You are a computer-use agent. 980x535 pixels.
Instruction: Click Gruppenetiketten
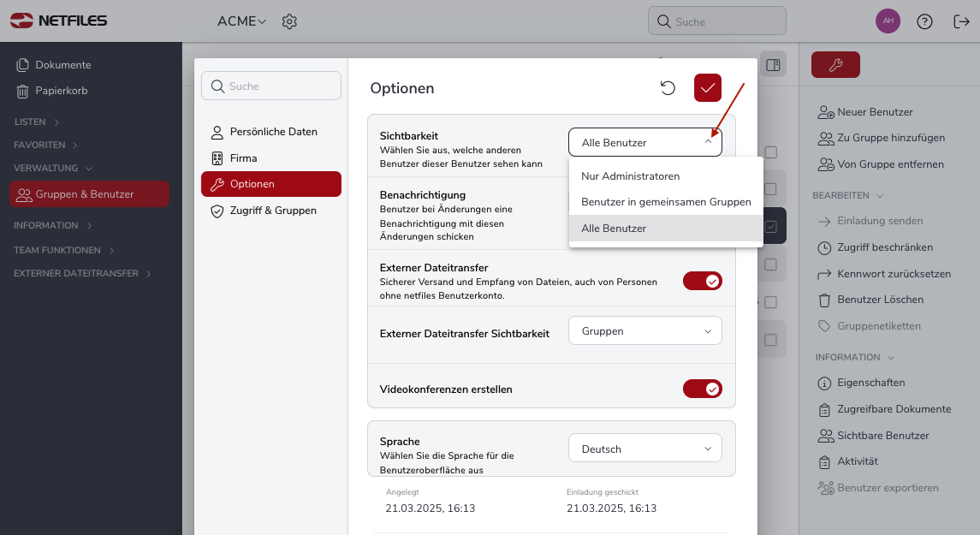(x=870, y=326)
